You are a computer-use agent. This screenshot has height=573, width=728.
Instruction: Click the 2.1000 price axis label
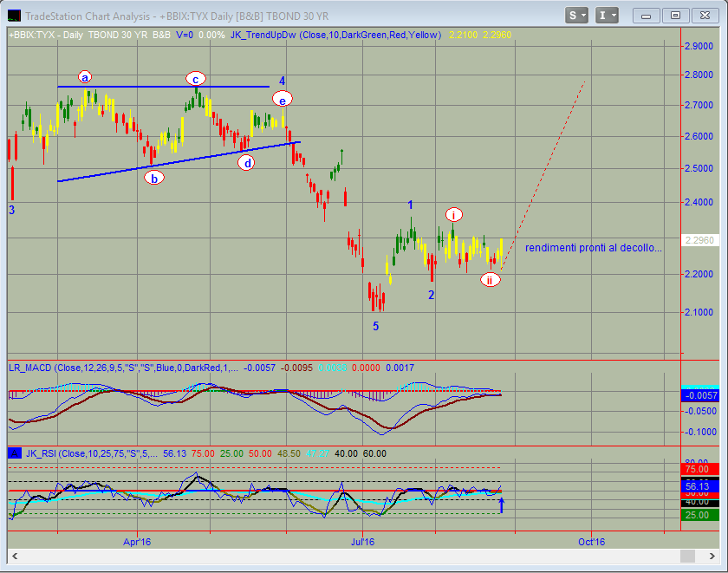coord(699,312)
